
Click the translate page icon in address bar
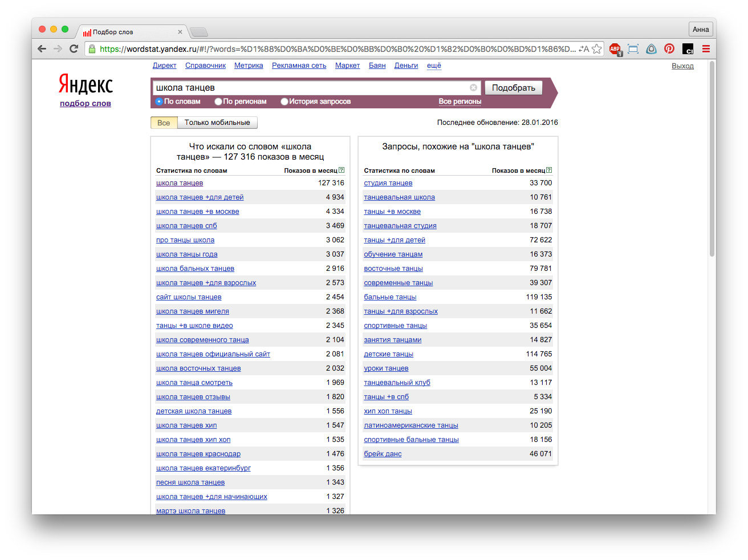tap(584, 49)
